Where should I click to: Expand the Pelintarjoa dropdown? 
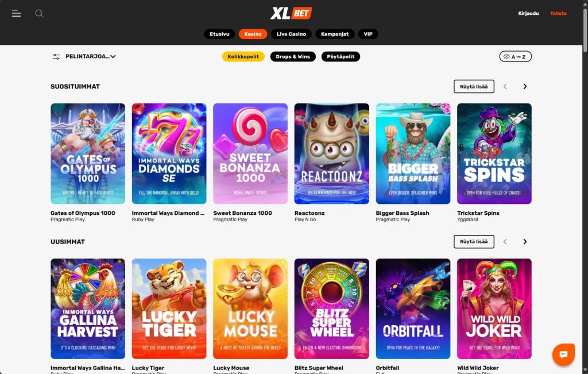point(90,56)
